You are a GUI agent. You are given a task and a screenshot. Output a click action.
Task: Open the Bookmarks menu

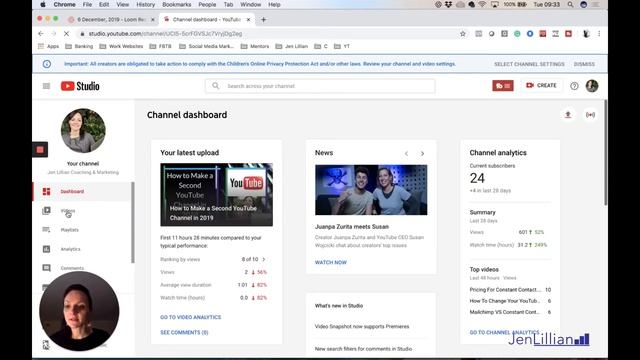click(x=177, y=4)
